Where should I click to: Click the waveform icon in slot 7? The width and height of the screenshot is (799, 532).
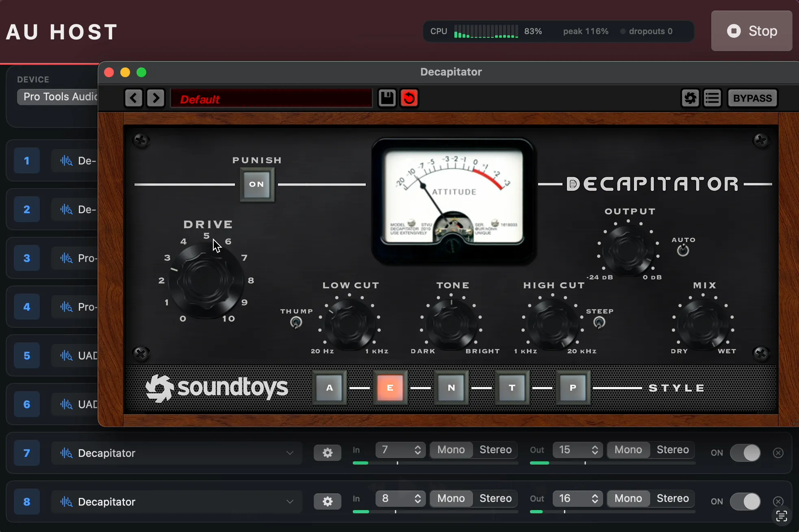pos(66,453)
